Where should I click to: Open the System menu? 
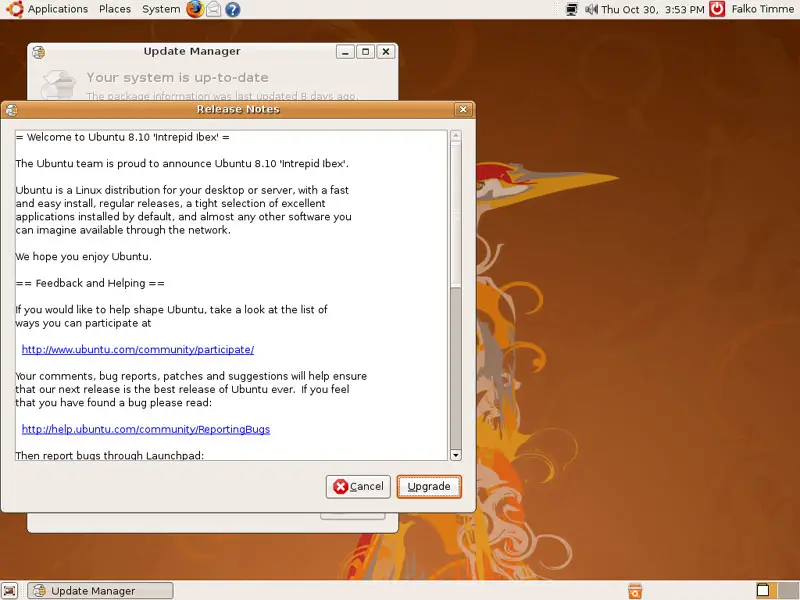[x=161, y=9]
